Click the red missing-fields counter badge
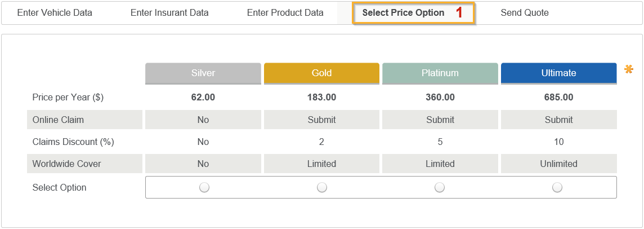644x229 pixels. pyautogui.click(x=459, y=13)
